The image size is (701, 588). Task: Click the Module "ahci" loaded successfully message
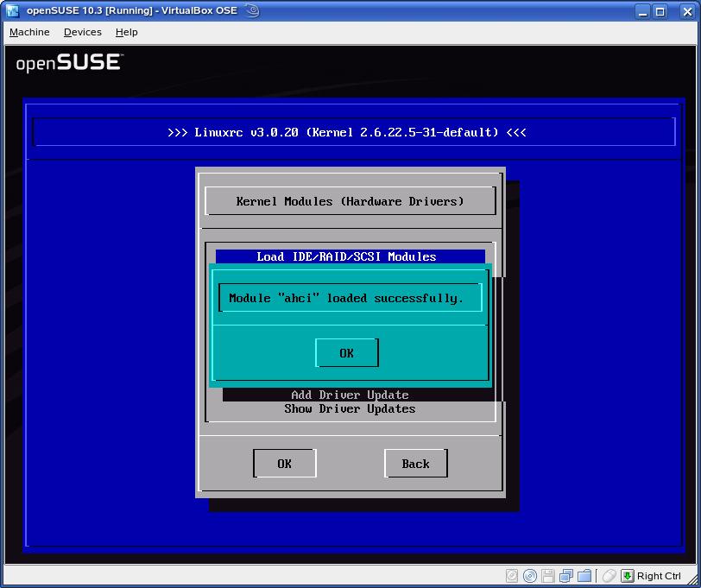click(x=346, y=298)
